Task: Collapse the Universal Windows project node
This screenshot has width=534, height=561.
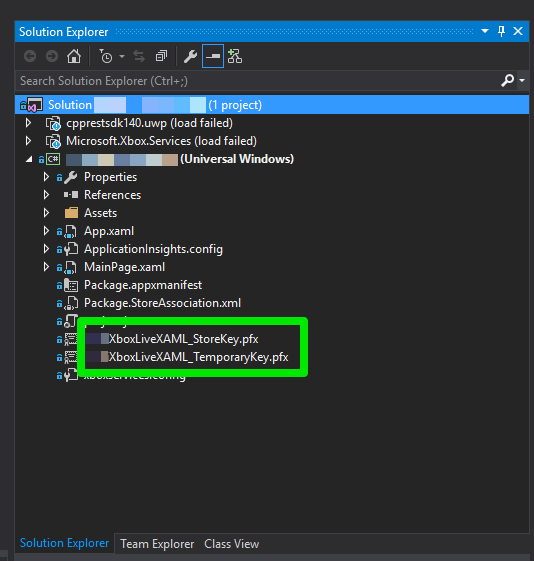Action: click(x=29, y=160)
